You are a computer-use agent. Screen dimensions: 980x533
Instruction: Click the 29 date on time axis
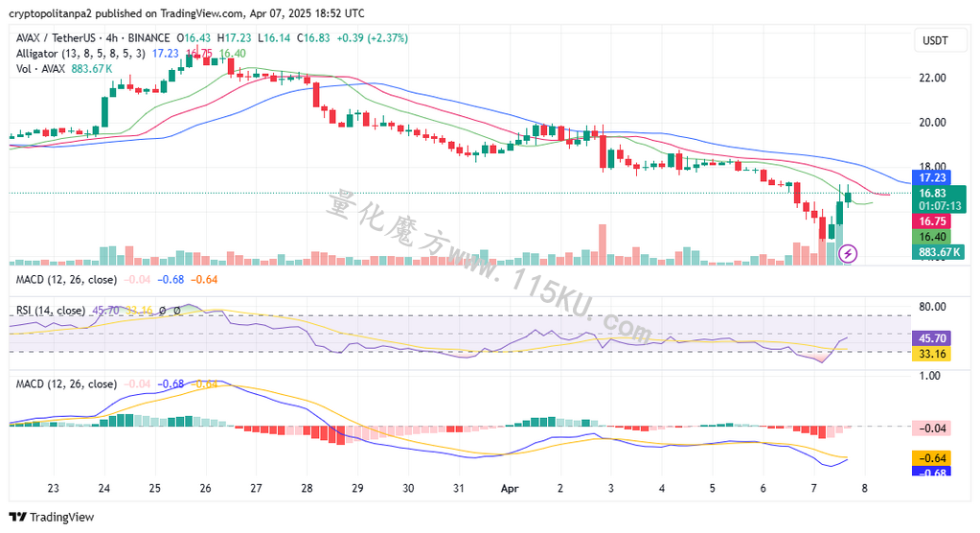pos(357,489)
